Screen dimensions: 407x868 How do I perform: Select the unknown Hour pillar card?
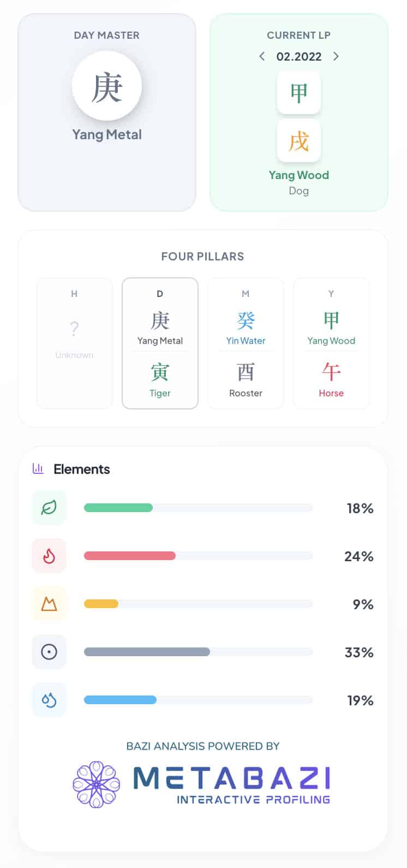pos(74,343)
